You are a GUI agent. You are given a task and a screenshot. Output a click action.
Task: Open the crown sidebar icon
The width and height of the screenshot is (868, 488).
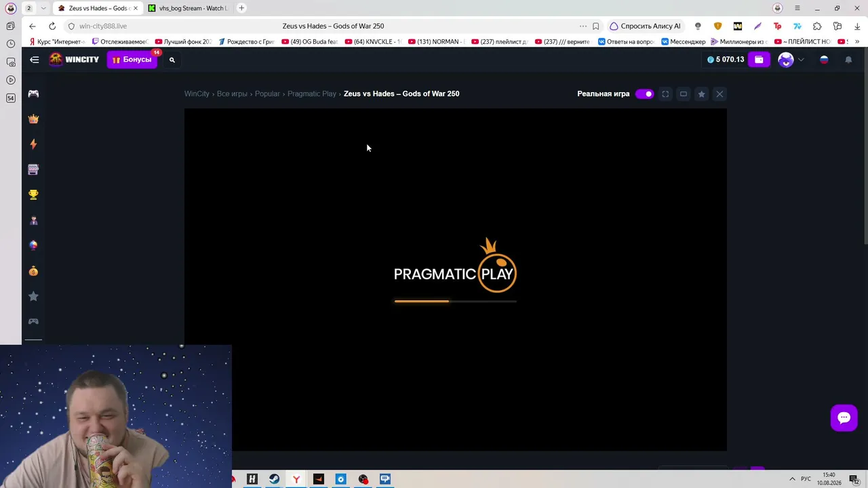coord(33,119)
